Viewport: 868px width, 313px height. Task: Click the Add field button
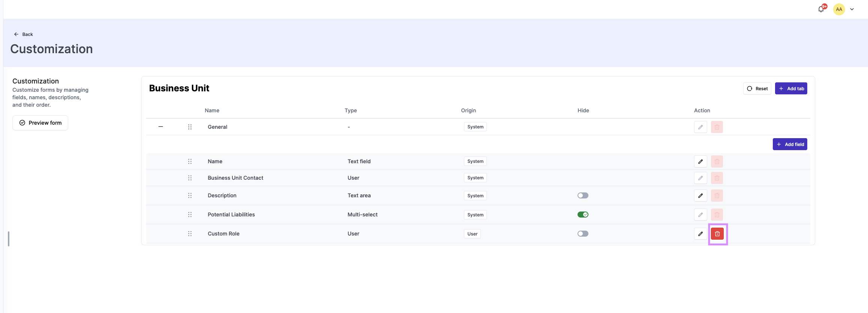pos(790,145)
